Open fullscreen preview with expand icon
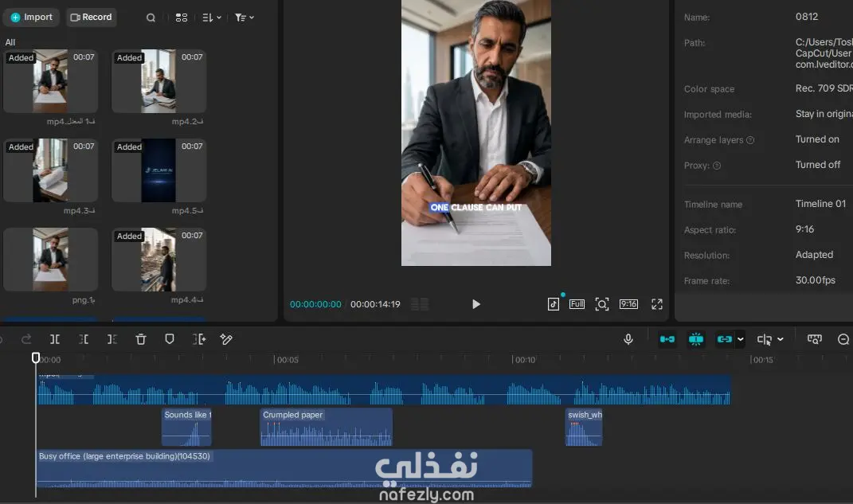 point(657,304)
